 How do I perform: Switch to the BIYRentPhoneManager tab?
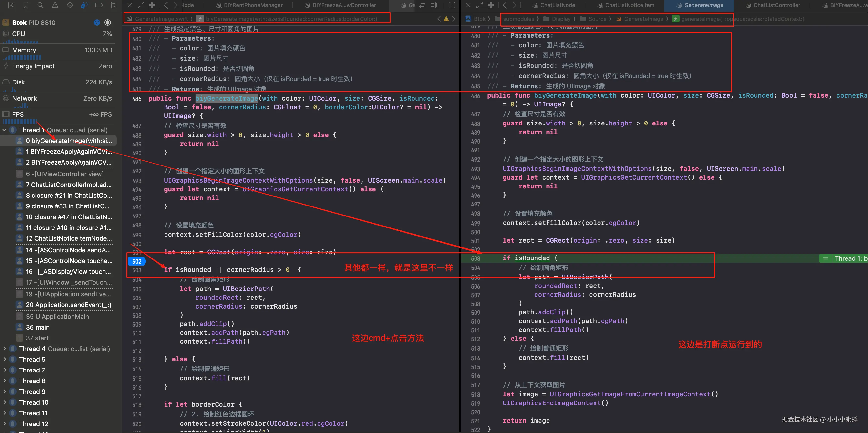point(253,5)
